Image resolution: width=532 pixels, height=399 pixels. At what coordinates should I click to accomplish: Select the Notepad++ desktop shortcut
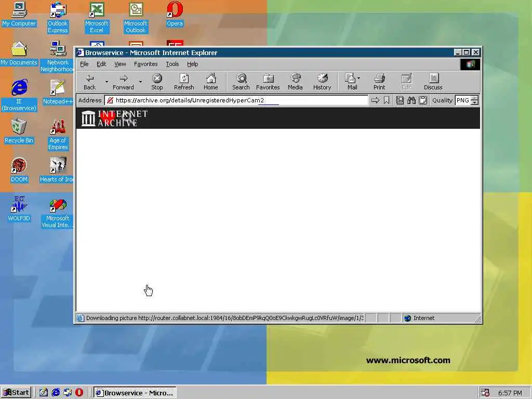pos(58,92)
